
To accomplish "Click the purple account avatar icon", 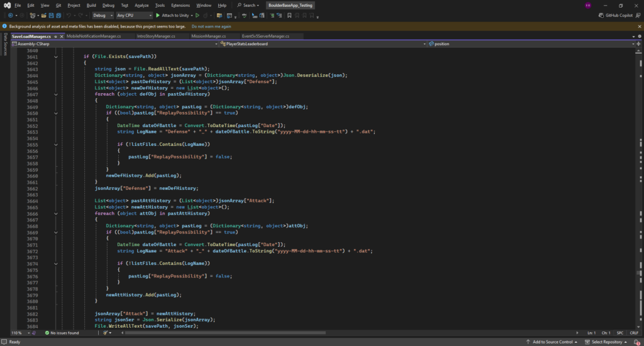I will [588, 5].
